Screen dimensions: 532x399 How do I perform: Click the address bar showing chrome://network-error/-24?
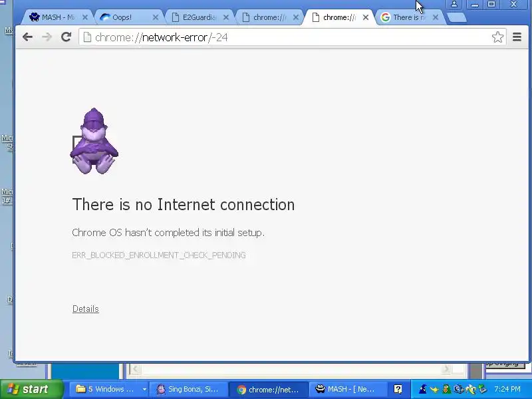coord(293,37)
